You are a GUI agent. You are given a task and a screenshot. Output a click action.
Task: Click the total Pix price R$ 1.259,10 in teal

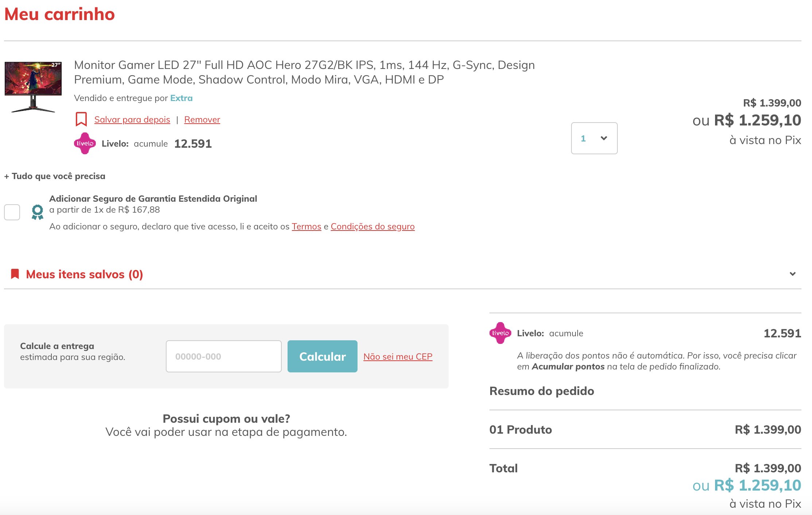coord(757,485)
